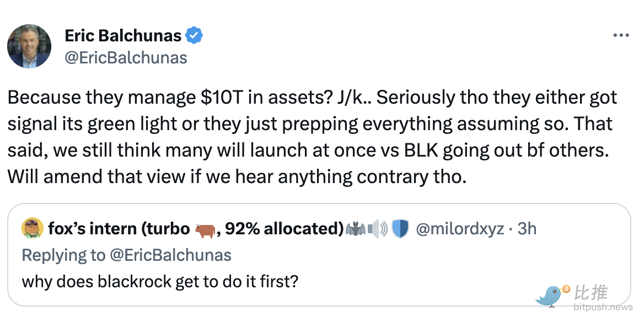This screenshot has height=322, width=644.
Task: Open the three-dot more options menu
Action: pyautogui.click(x=621, y=35)
